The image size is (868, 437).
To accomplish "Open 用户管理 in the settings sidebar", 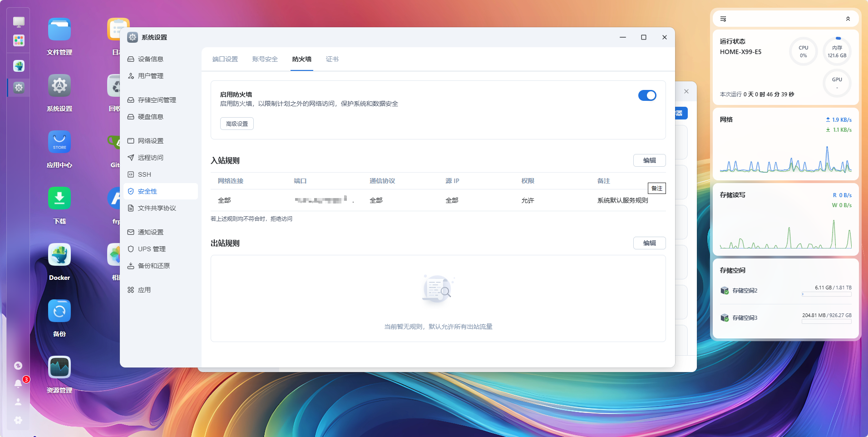I will 161,76.
